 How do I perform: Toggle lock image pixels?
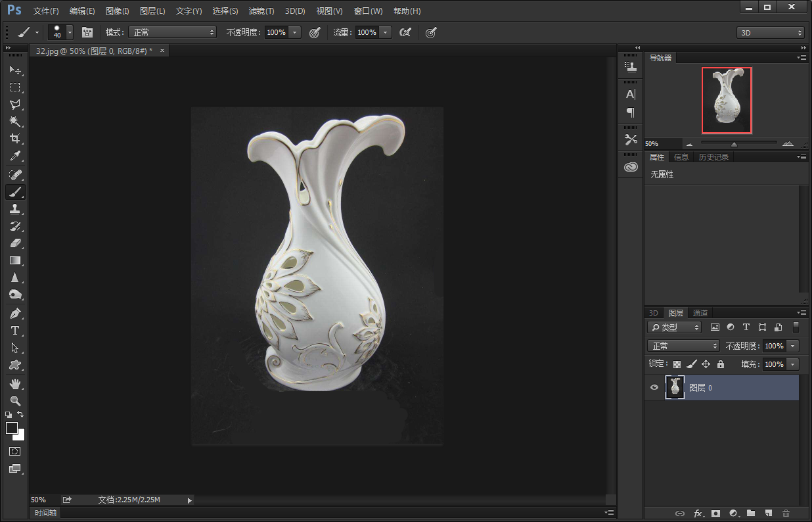coord(691,364)
